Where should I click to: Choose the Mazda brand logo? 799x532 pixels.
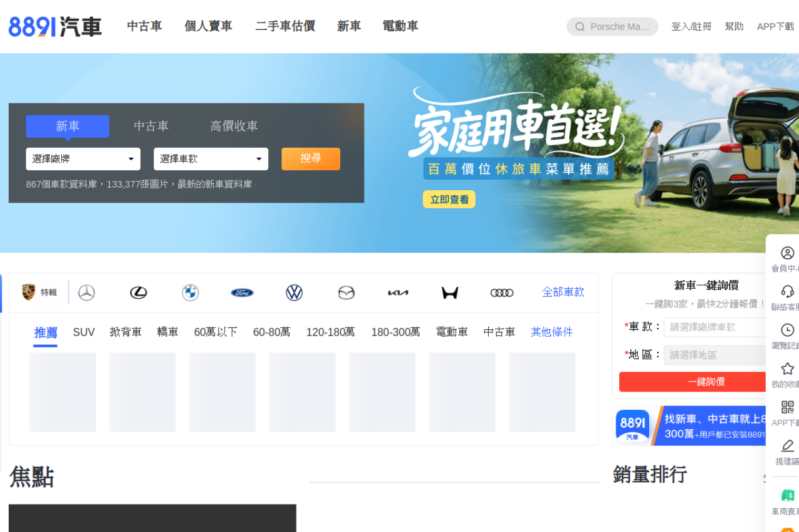click(x=346, y=293)
